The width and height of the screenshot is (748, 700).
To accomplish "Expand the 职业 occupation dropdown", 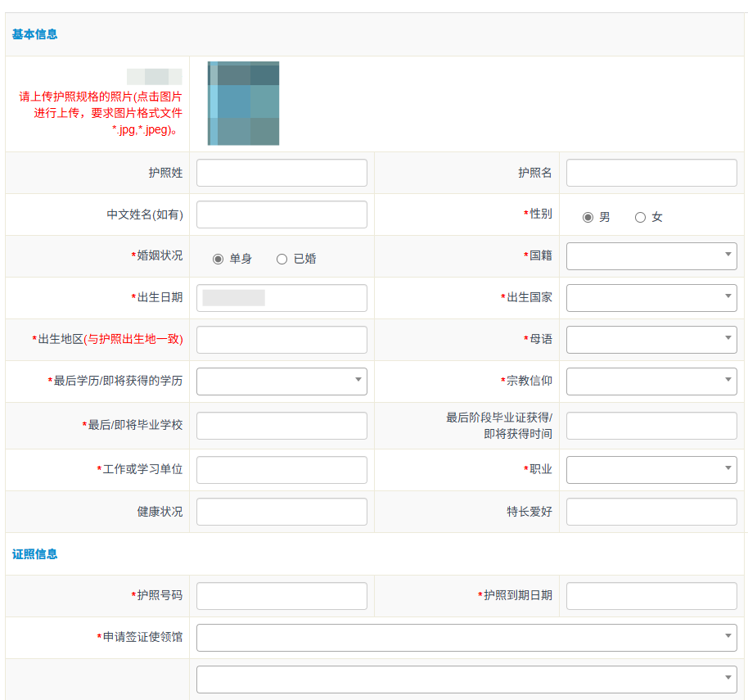I will coord(651,470).
